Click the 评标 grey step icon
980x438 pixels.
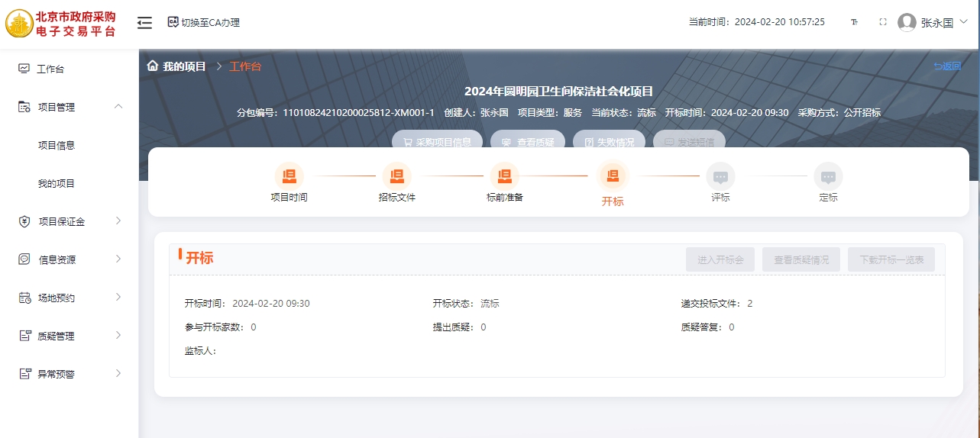[x=720, y=176]
